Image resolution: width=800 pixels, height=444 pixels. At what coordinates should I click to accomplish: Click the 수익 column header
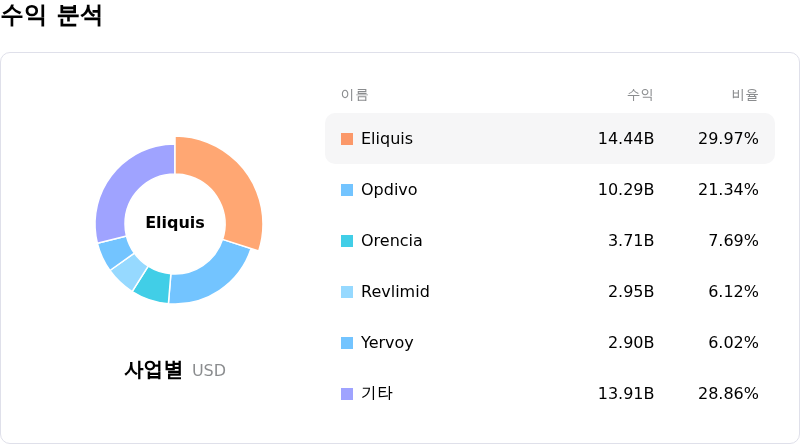640,94
